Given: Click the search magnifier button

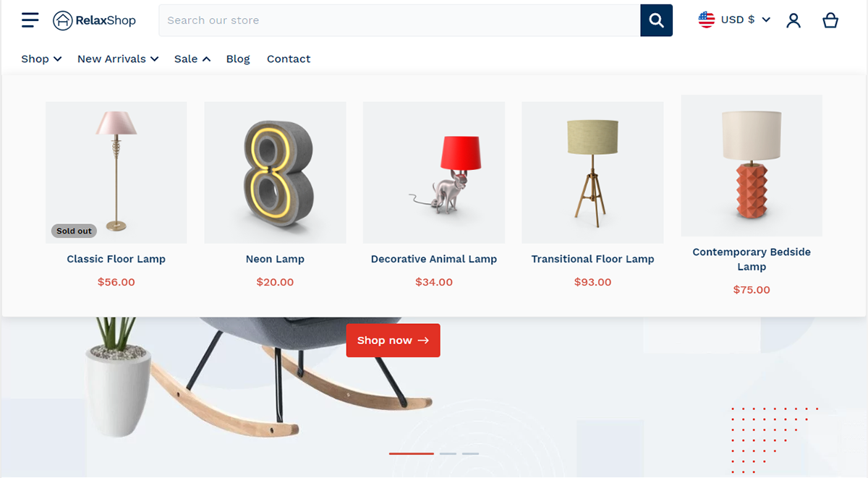Looking at the screenshot, I should tap(656, 20).
